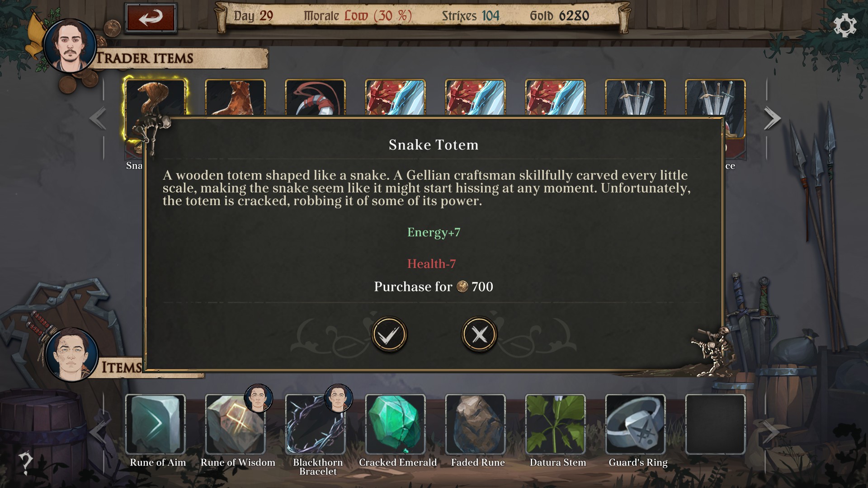Click the player character portrait

[71, 354]
